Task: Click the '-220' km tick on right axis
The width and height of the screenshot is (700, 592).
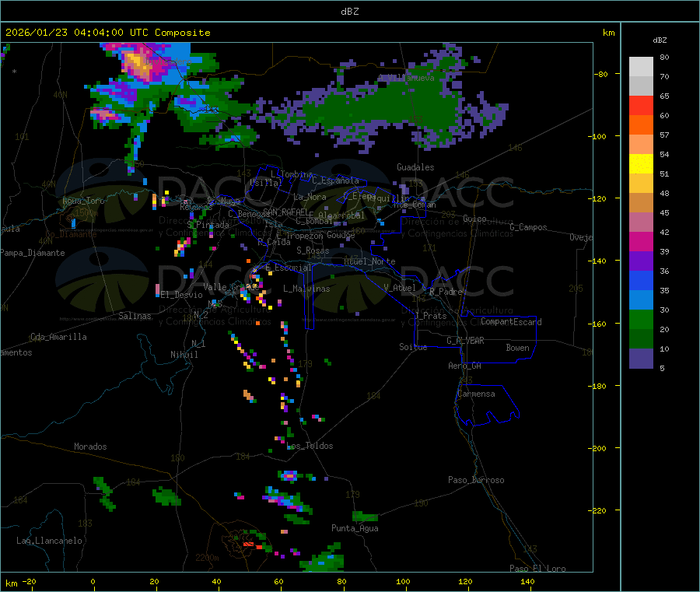Action: [599, 511]
